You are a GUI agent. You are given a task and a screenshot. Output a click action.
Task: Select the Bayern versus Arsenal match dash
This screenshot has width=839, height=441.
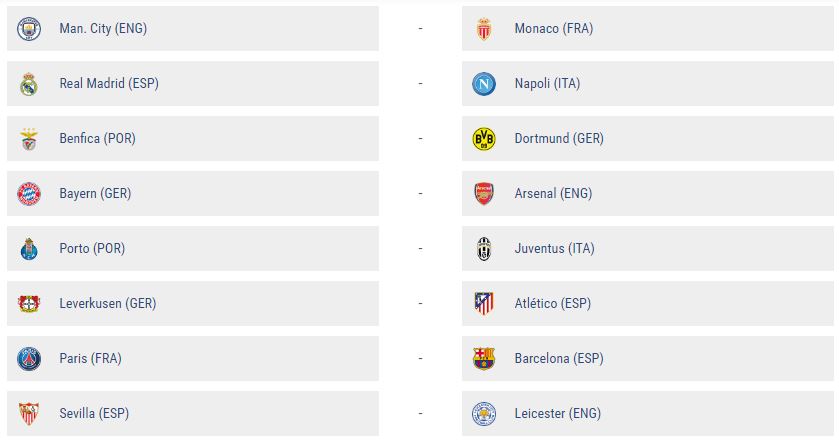pyautogui.click(x=421, y=193)
